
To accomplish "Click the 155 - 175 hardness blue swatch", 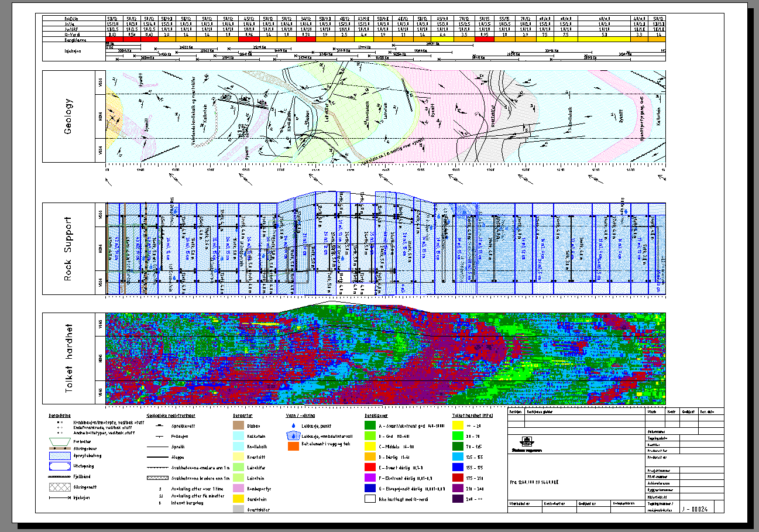I will [x=458, y=467].
